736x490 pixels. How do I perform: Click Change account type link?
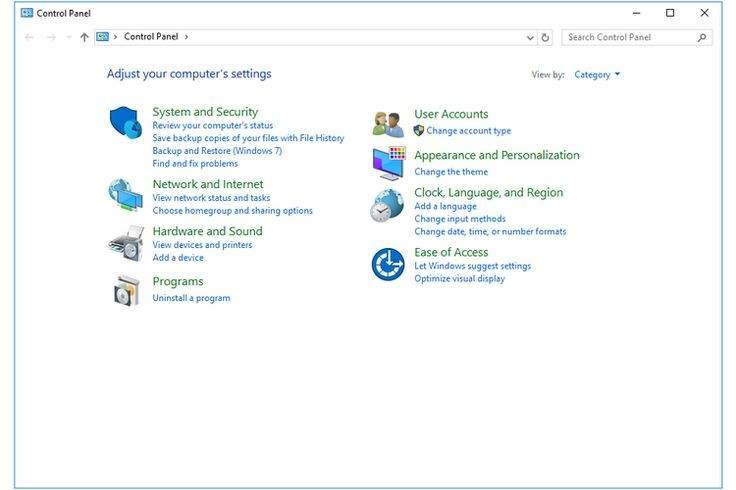468,131
